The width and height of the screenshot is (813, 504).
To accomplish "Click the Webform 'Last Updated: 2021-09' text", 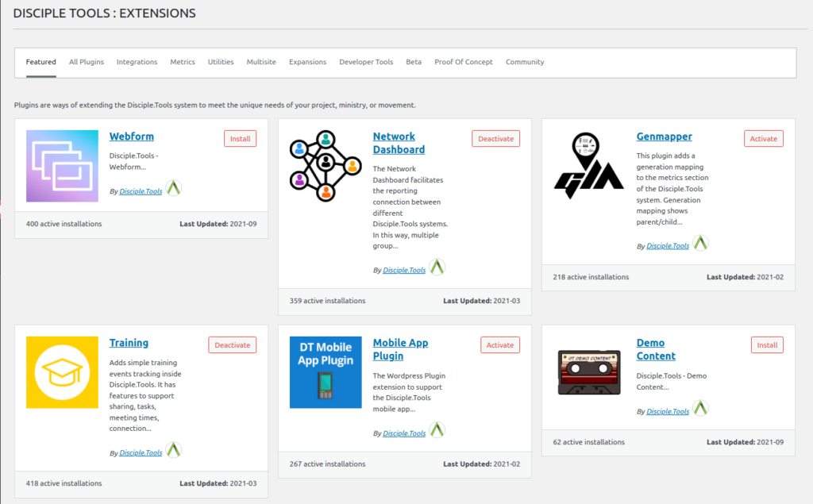I will tap(218, 224).
